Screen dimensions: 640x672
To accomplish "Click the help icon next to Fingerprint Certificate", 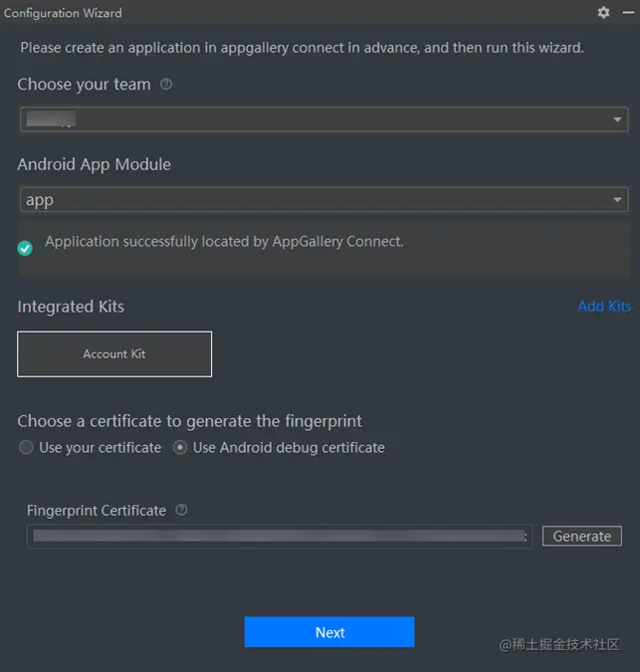I will (181, 510).
